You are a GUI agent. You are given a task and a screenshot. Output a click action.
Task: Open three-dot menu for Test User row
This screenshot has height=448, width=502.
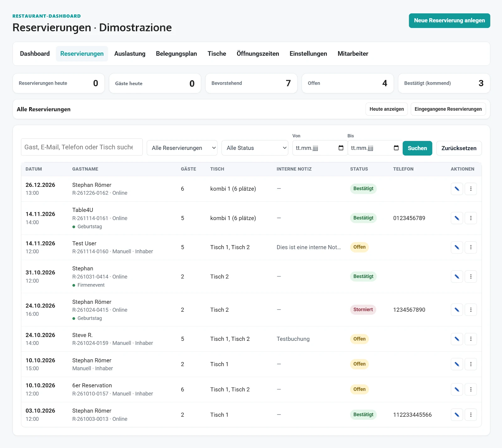pyautogui.click(x=471, y=247)
